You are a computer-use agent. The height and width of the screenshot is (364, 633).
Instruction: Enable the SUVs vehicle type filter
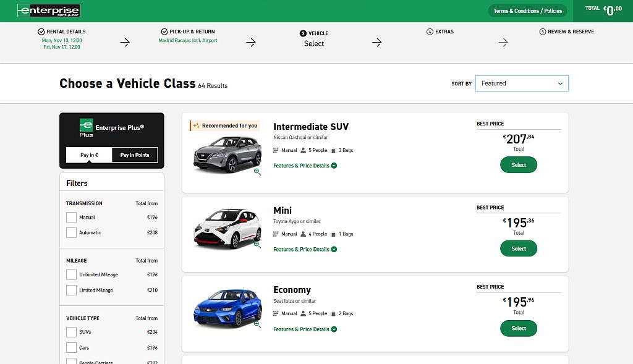point(71,332)
